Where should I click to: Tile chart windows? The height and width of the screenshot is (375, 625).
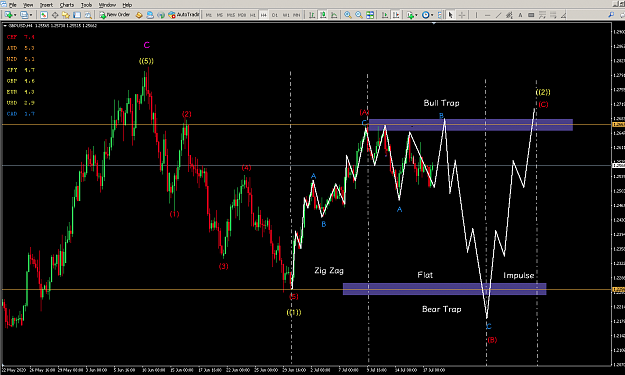point(370,15)
